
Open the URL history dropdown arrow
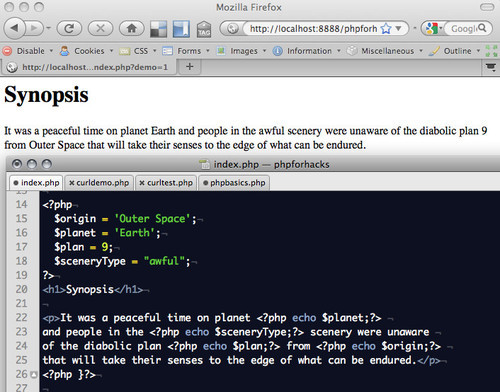[x=398, y=29]
